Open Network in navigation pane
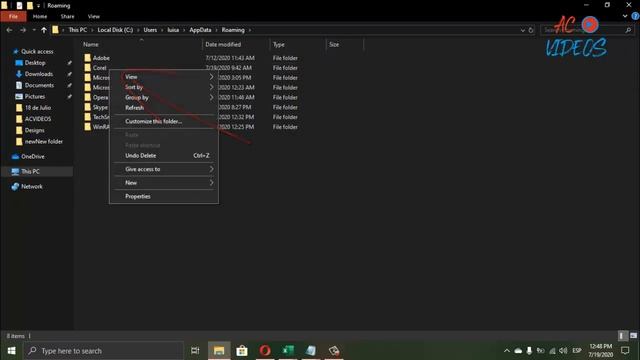This screenshot has height=360, width=640. point(31,187)
